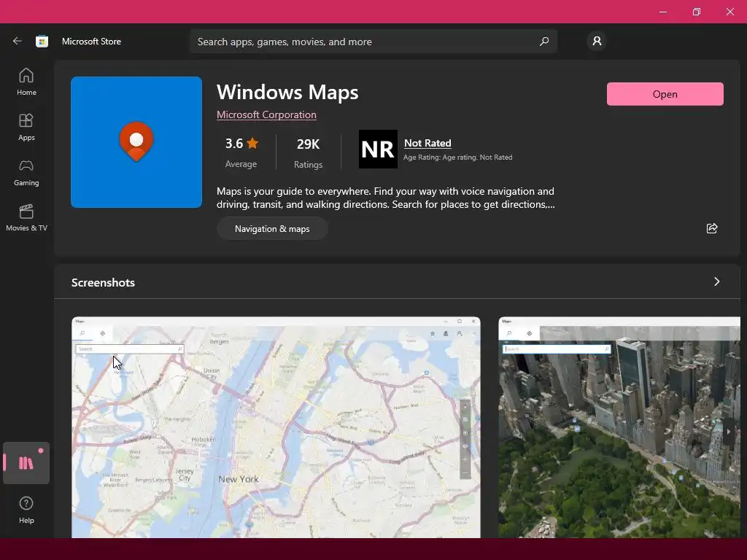Restore down the Microsoft Store window
Screen dimensions: 747x560
pos(697,12)
